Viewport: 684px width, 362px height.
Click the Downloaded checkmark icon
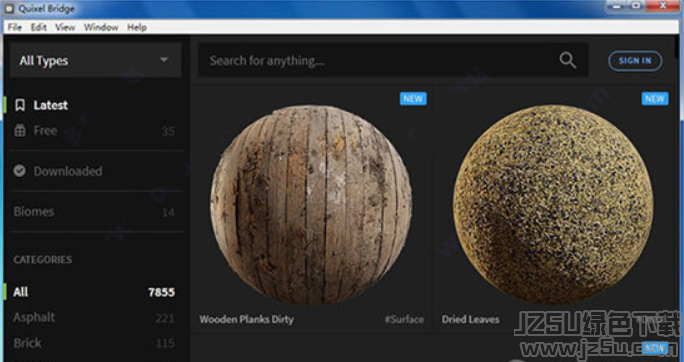19,171
